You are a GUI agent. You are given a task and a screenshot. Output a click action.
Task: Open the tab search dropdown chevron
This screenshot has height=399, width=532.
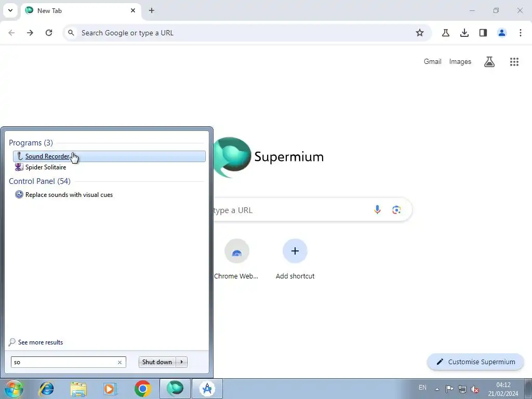coord(10,10)
